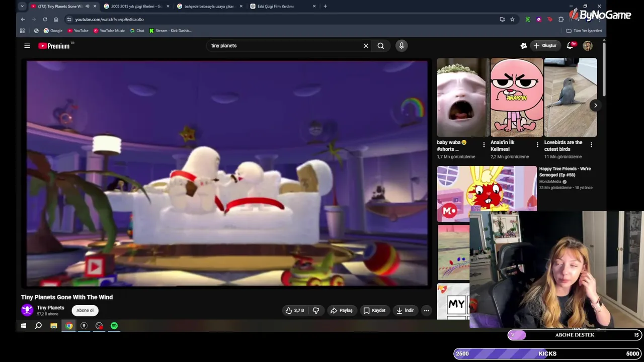Click the page vertical scrollbar
The height and width of the screenshot is (362, 644).
(x=603, y=69)
